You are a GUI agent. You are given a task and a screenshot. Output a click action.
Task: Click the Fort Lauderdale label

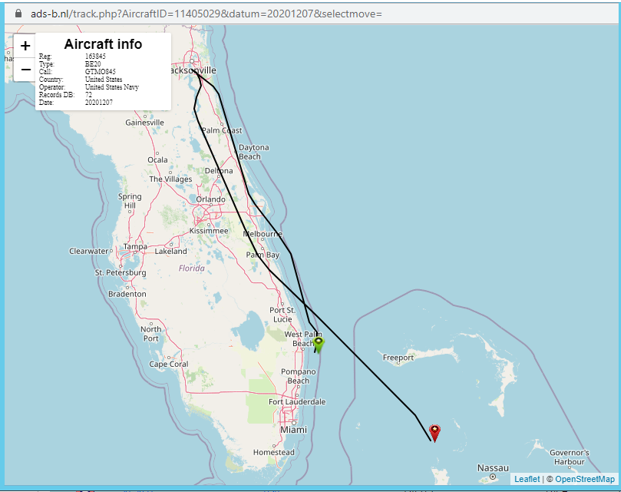297,402
